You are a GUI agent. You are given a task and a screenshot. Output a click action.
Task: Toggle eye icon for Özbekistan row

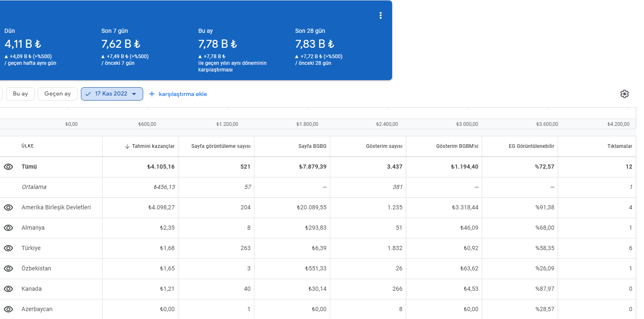point(8,268)
